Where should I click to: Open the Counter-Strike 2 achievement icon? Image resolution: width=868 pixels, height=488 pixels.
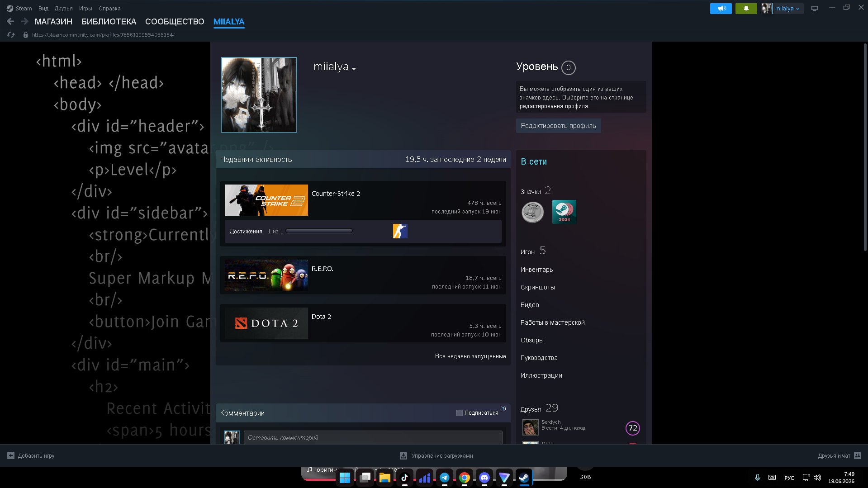point(400,231)
